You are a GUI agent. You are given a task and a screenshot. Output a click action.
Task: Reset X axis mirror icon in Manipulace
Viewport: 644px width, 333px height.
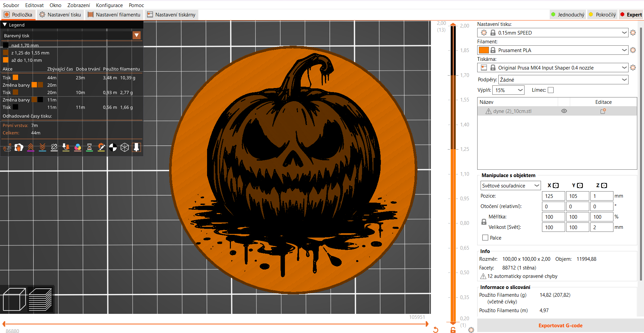point(556,185)
